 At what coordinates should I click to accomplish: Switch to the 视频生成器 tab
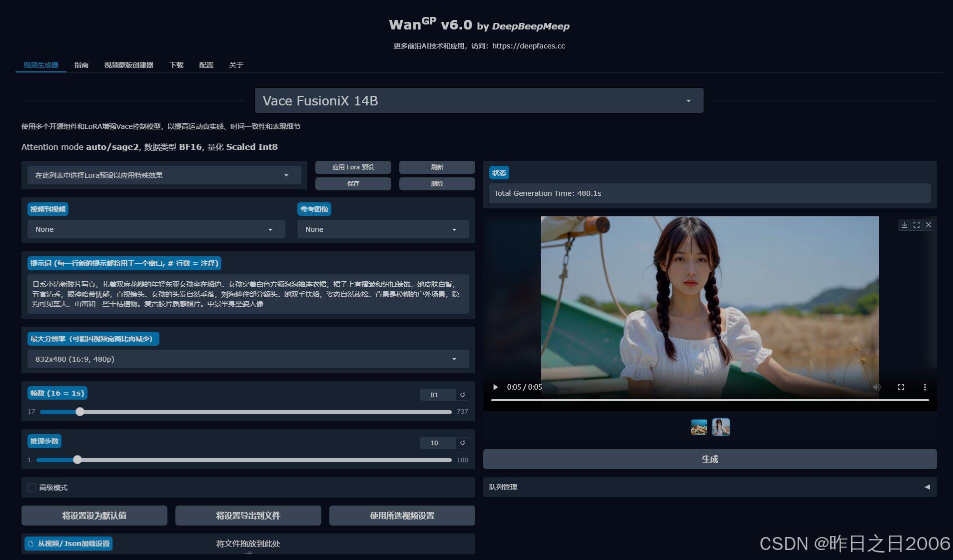[41, 65]
